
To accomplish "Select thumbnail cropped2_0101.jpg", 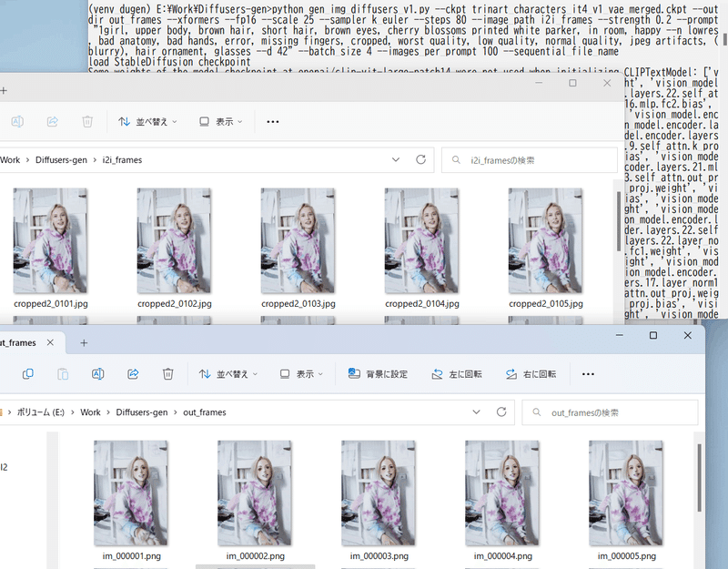I will [x=50, y=240].
